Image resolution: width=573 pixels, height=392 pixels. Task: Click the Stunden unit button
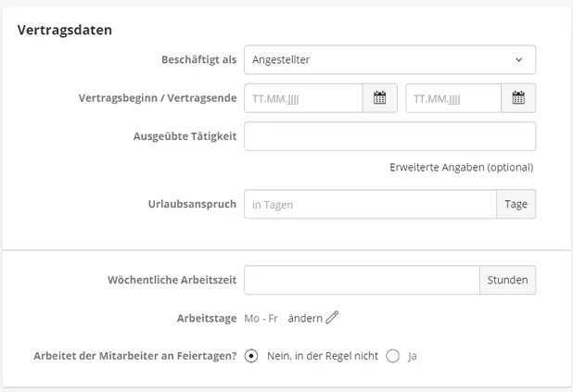click(x=507, y=280)
